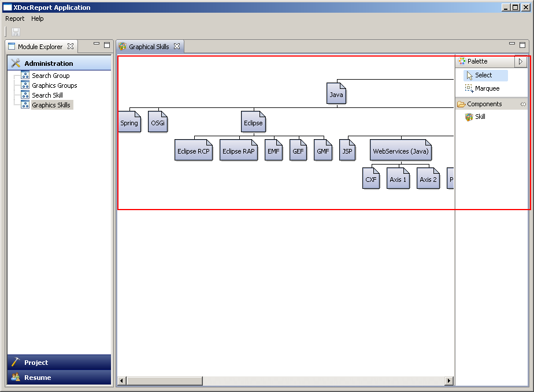Open Search Skill in the tree

tap(47, 95)
